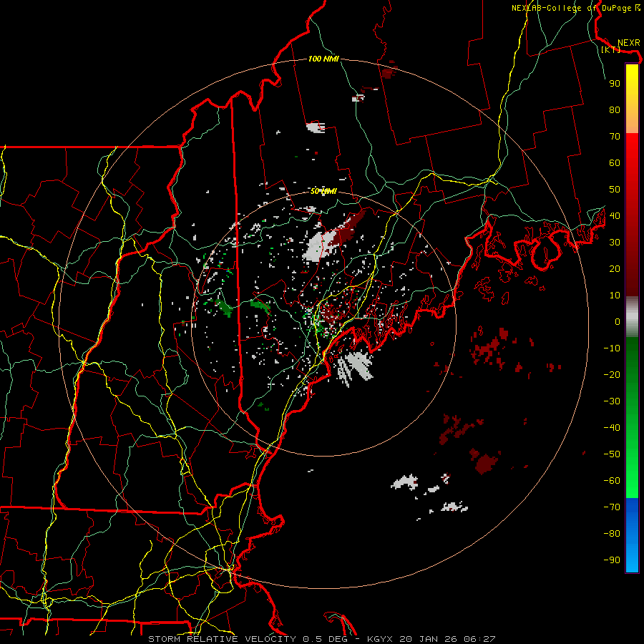Click the "20 JAN 26" date text
644x644 pixels.
pos(428,639)
